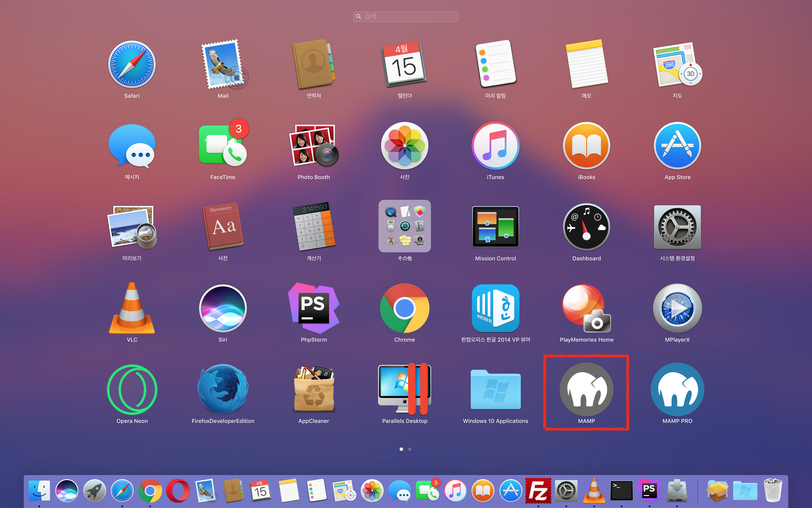812x508 pixels.
Task: Open the 연락처 contacts app in Launchpad
Action: tap(314, 65)
